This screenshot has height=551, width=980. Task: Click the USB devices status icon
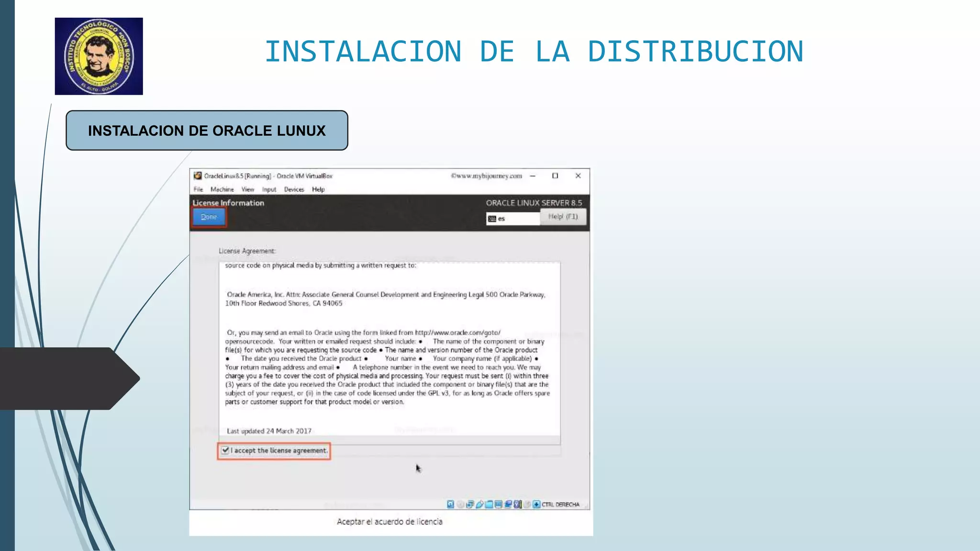(479, 504)
